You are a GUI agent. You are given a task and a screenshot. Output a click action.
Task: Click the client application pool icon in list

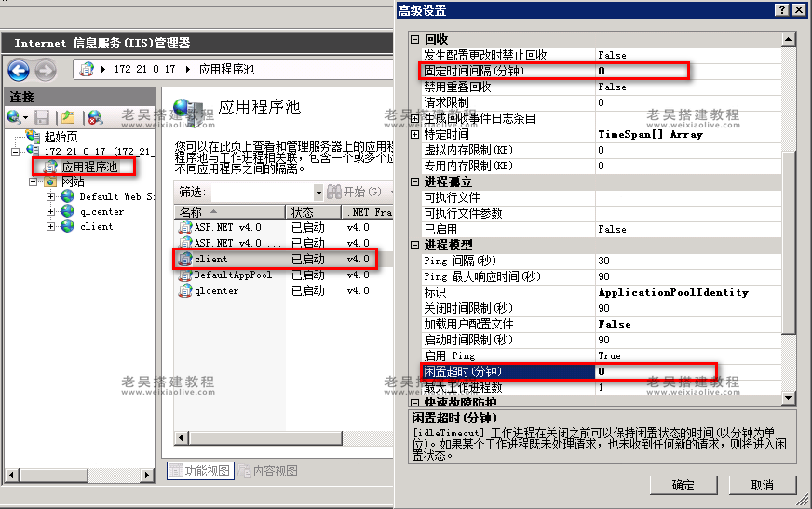[185, 259]
